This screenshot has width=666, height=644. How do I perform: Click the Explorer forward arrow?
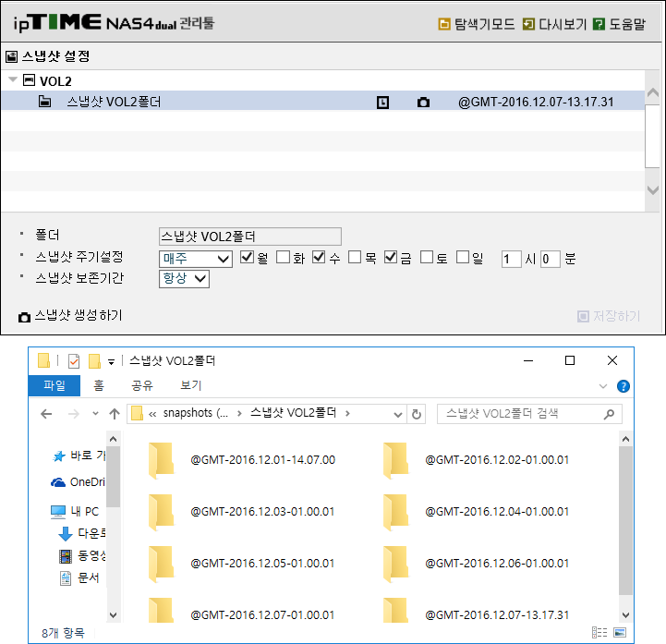click(74, 414)
